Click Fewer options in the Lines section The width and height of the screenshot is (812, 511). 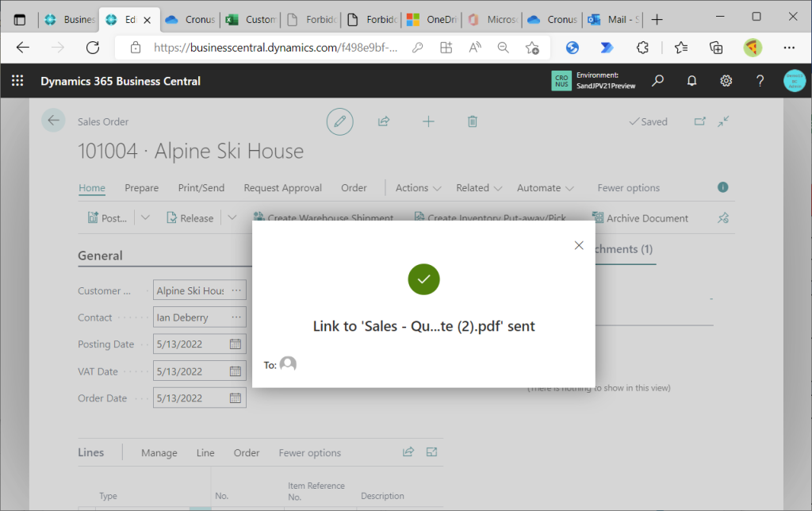(x=309, y=453)
